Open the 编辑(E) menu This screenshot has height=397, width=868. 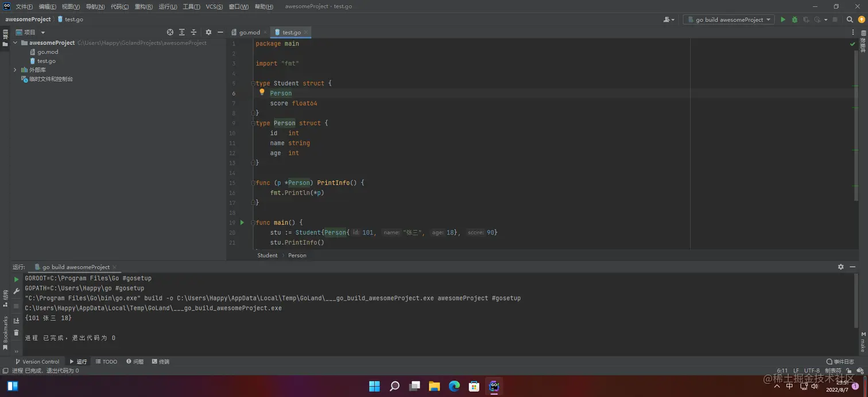pos(48,6)
